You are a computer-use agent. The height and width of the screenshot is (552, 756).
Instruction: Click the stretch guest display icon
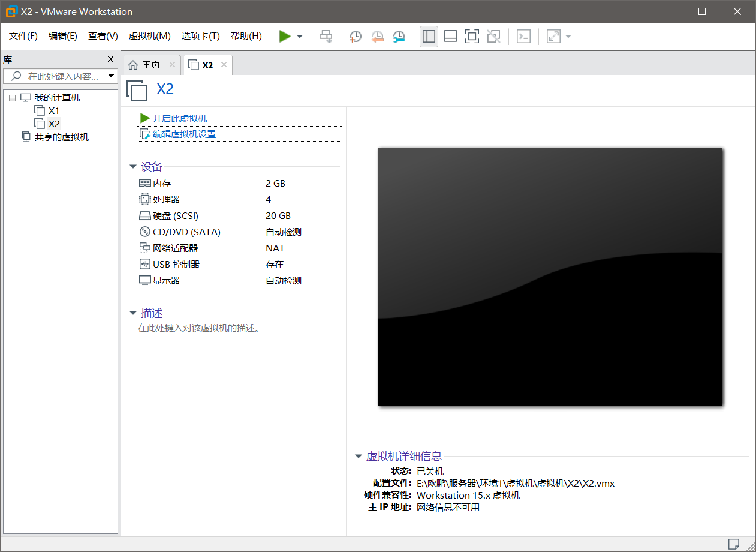[x=553, y=37]
